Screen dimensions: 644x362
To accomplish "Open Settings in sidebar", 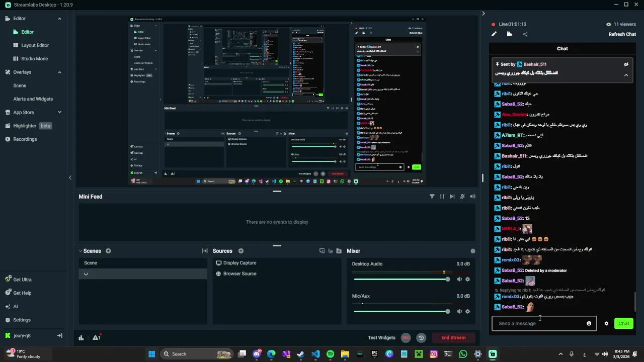I will [x=22, y=320].
